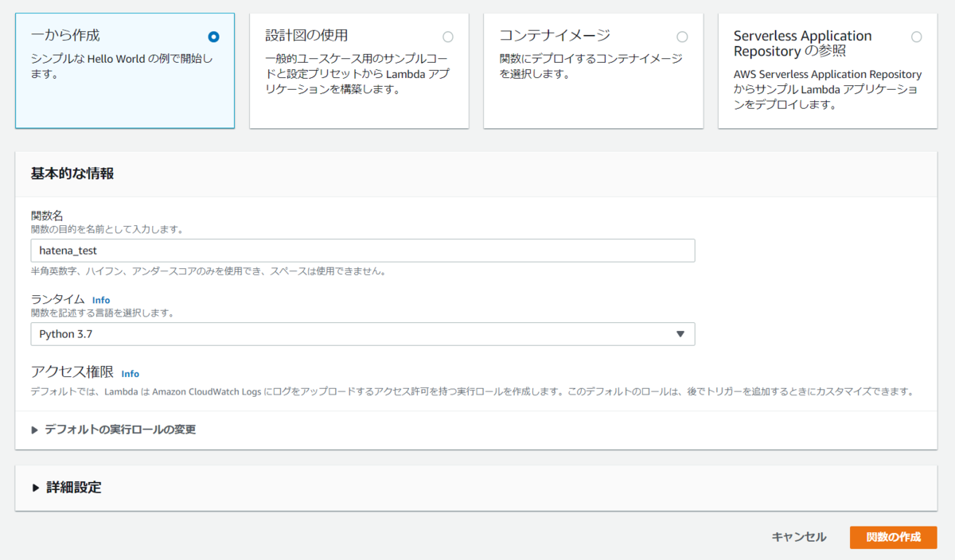Click the radio circle on the 設計図の使用 card
Viewport: 955px width, 560px height.
(448, 36)
